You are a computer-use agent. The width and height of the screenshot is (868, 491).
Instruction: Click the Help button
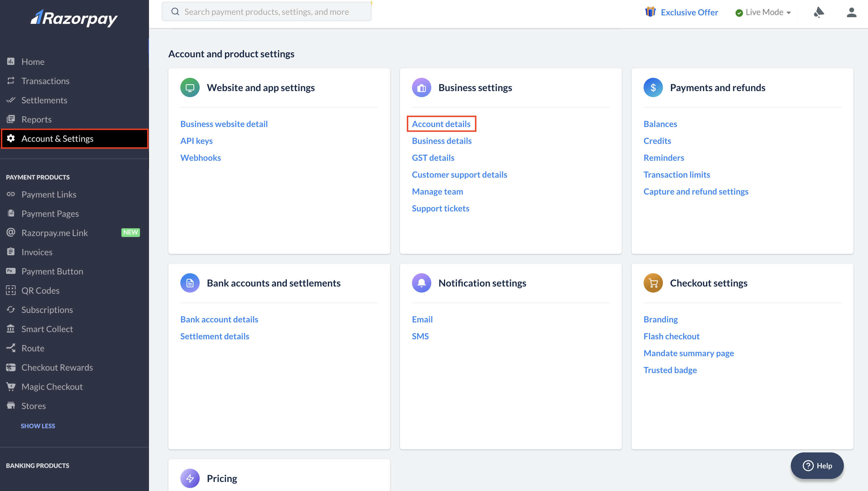(x=817, y=465)
